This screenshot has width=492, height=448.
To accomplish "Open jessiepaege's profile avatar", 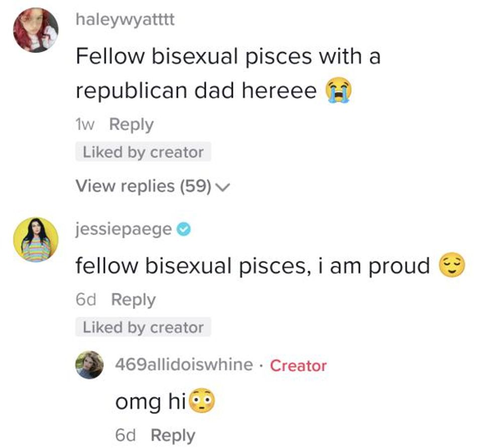I will pyautogui.click(x=36, y=240).
